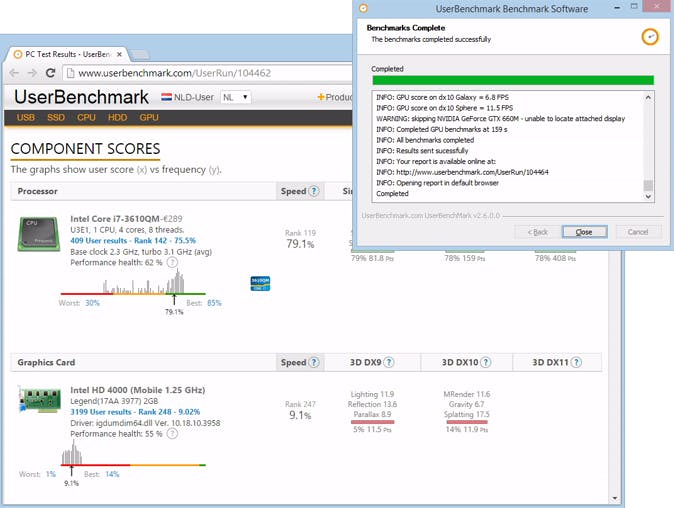Click the graphics card thumbnail image
This screenshot has height=508, width=674.
point(39,400)
